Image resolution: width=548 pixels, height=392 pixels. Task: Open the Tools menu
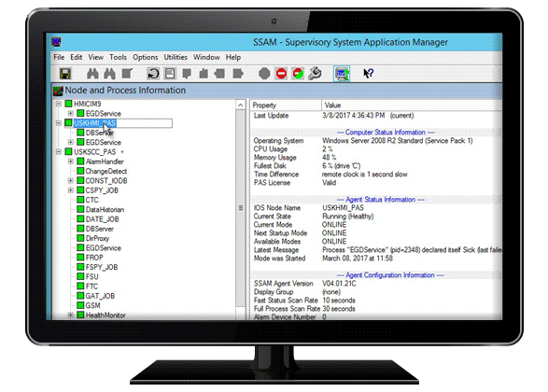(x=119, y=57)
